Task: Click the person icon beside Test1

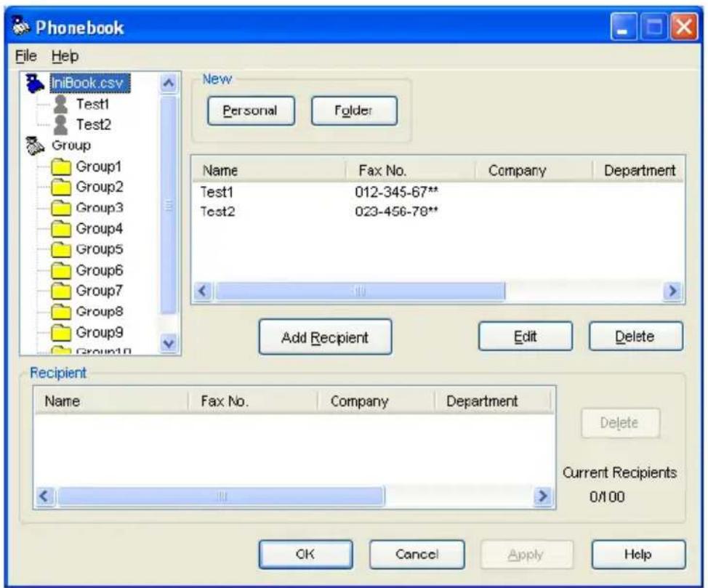Action: pyautogui.click(x=60, y=104)
